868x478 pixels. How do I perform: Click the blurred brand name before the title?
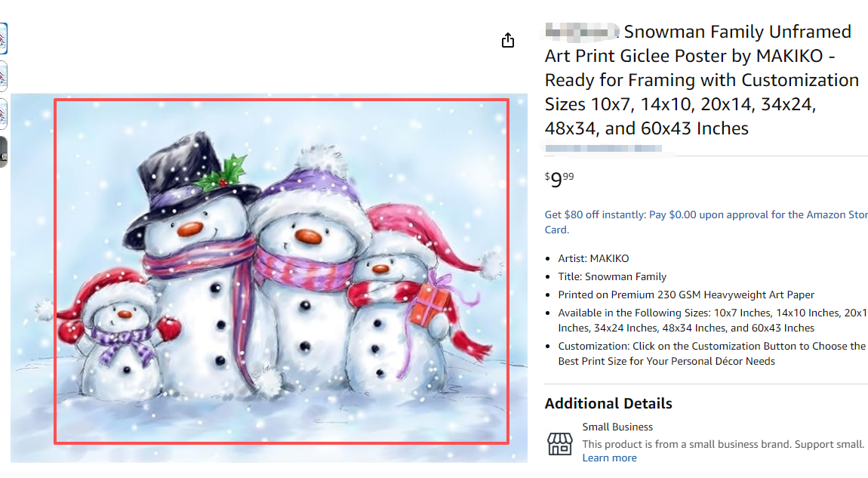pyautogui.click(x=581, y=32)
